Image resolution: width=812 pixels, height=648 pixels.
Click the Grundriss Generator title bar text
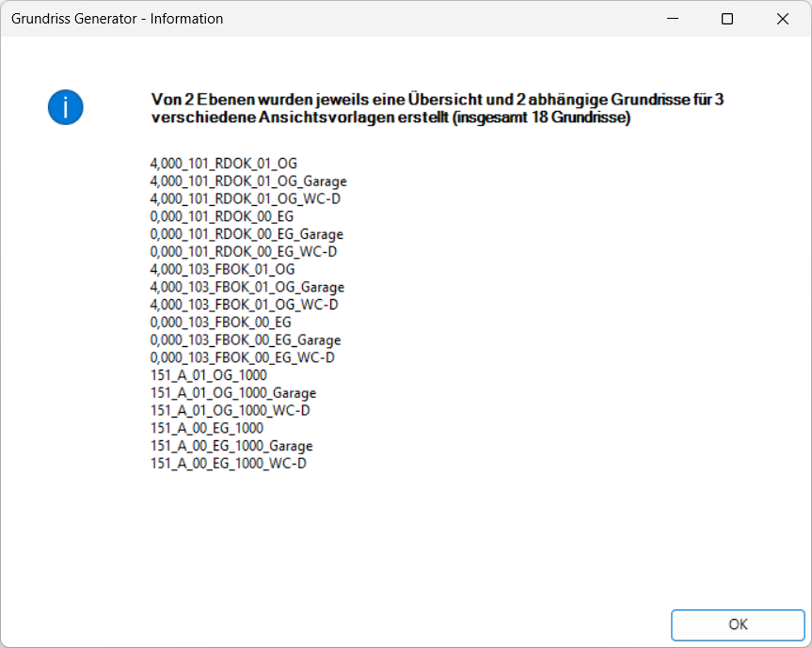[x=116, y=18]
